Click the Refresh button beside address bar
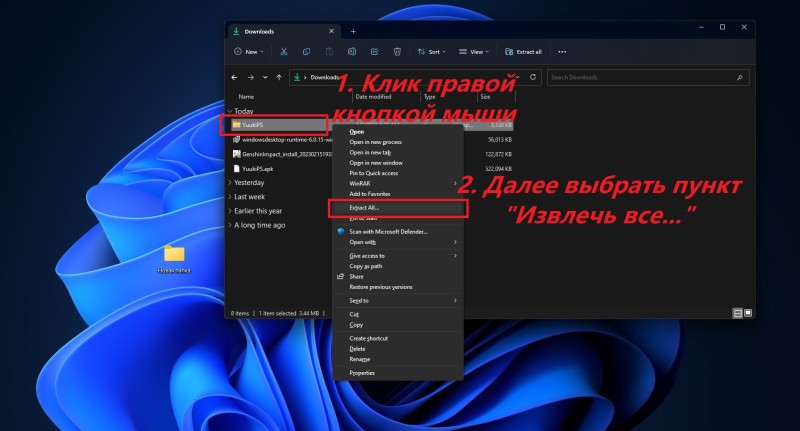Image resolution: width=800 pixels, height=431 pixels. point(533,77)
